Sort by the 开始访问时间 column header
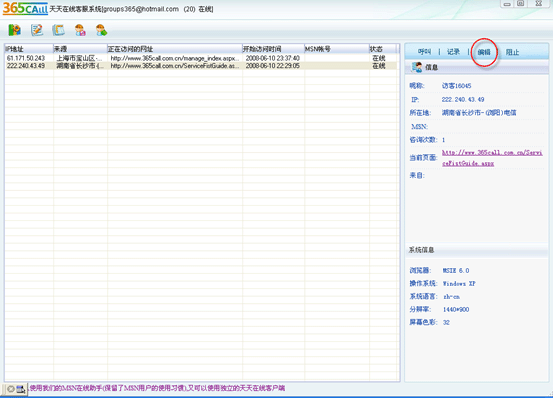 (x=273, y=49)
